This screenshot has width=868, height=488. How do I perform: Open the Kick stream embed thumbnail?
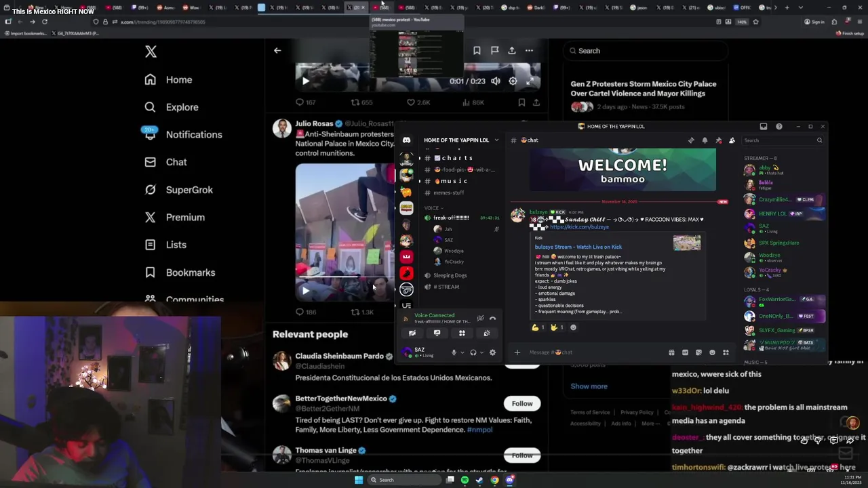[687, 243]
